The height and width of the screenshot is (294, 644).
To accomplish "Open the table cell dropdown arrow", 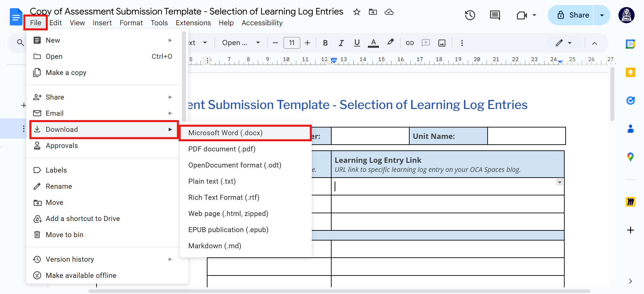I will pos(560,182).
